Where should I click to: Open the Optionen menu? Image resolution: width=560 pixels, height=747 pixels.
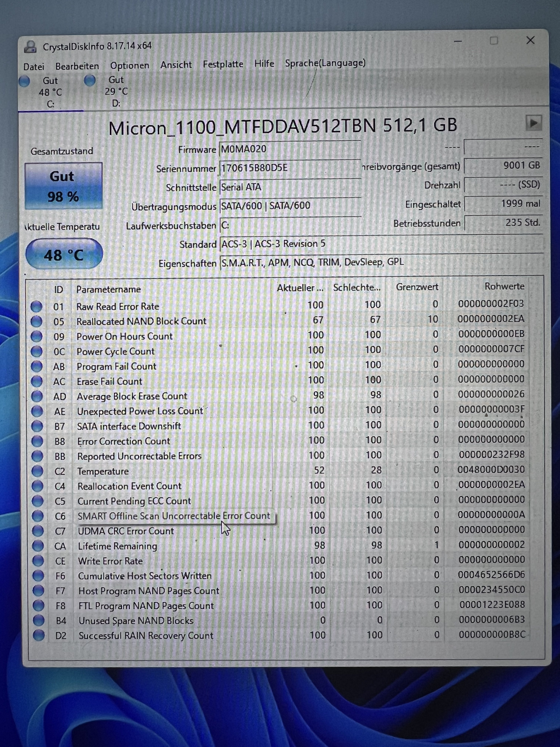click(x=130, y=66)
